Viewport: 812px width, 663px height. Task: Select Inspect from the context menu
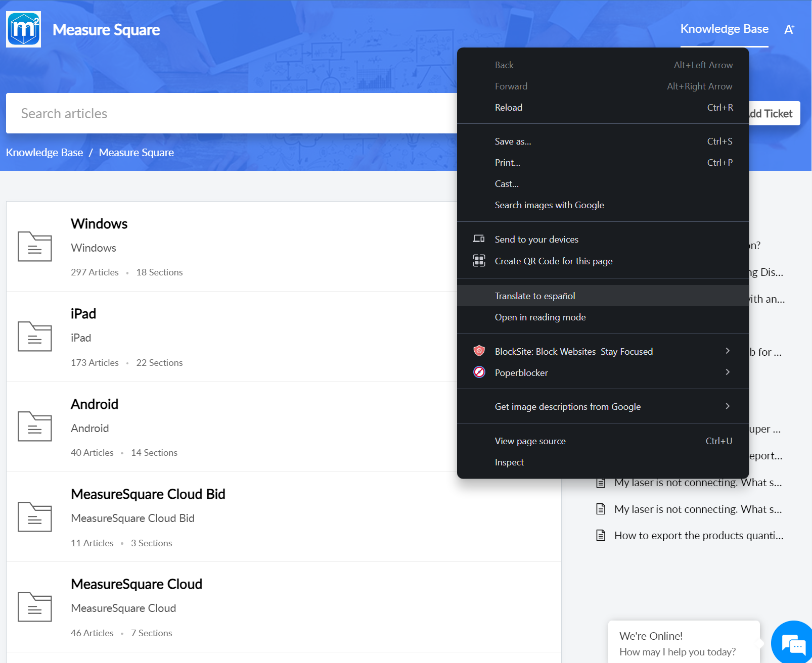(603, 462)
